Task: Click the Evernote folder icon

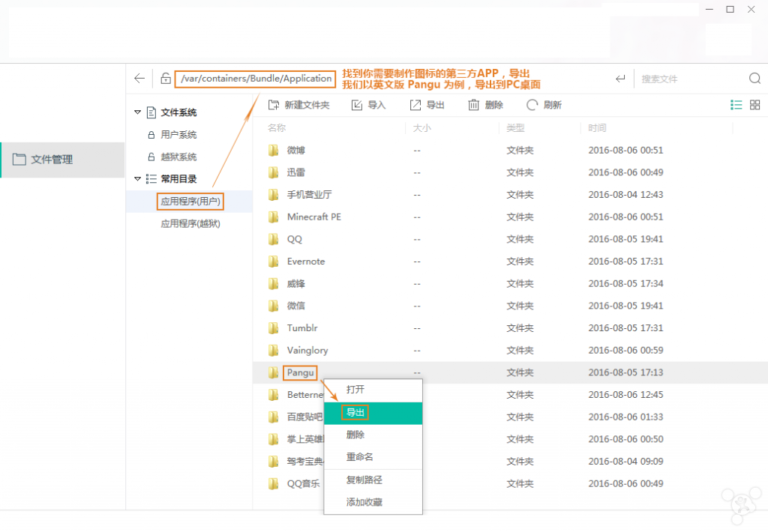Action: pos(273,262)
